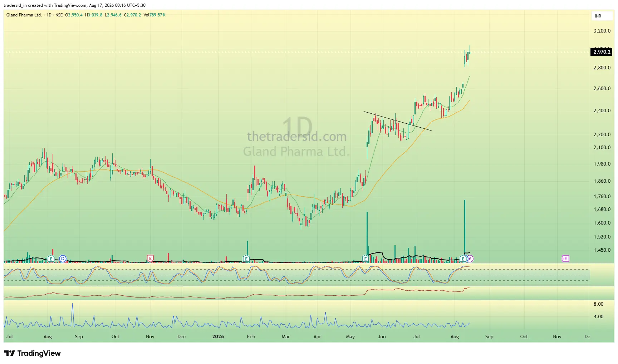Click the Mar label on the time axis
This screenshot has height=364, width=618.
286,336
